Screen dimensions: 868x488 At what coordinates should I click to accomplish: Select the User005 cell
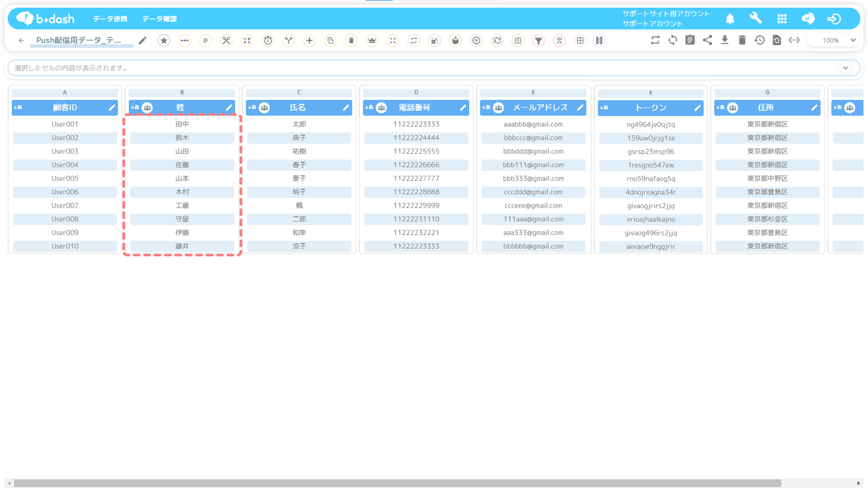[65, 178]
